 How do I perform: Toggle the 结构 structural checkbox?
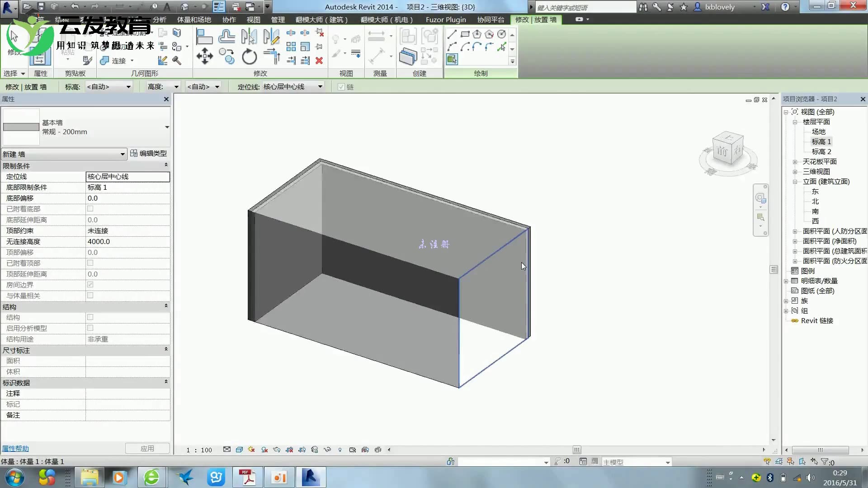pos(90,317)
